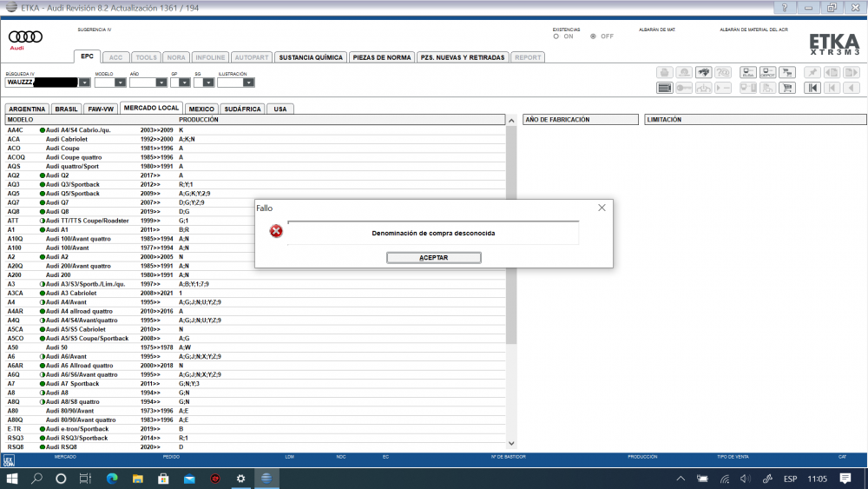868x489 pixels.
Task: Switch to the EPC tab
Action: coord(87,56)
